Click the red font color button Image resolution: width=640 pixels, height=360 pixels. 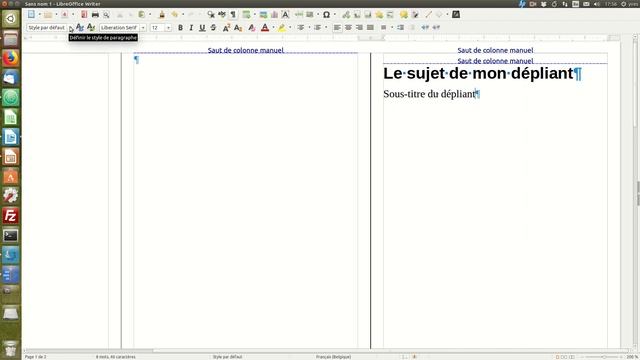coord(265,27)
